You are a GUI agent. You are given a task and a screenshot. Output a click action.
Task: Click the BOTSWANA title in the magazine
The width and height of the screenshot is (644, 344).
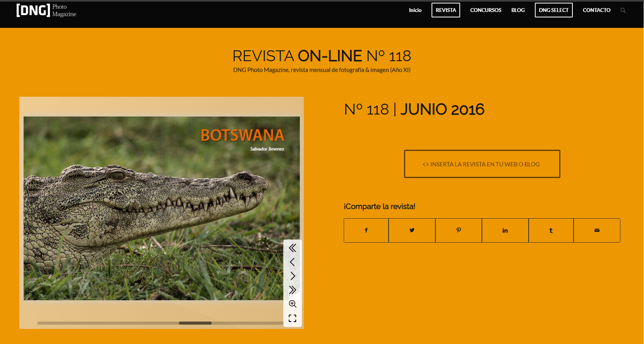243,135
